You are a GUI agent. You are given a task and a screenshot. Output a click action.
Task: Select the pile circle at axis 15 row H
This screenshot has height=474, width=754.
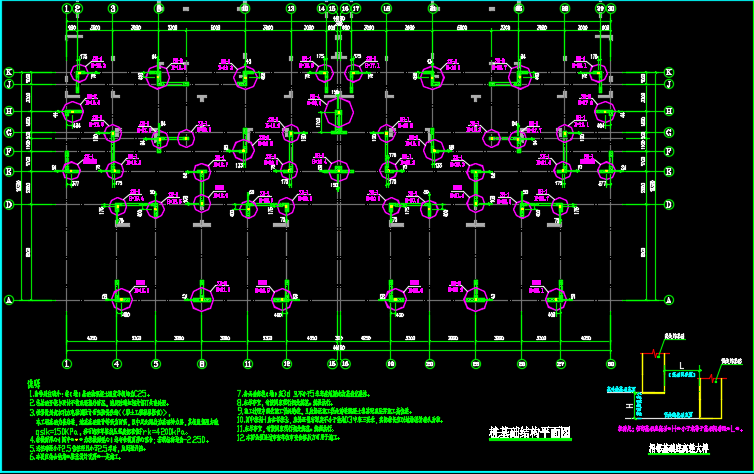339,113
